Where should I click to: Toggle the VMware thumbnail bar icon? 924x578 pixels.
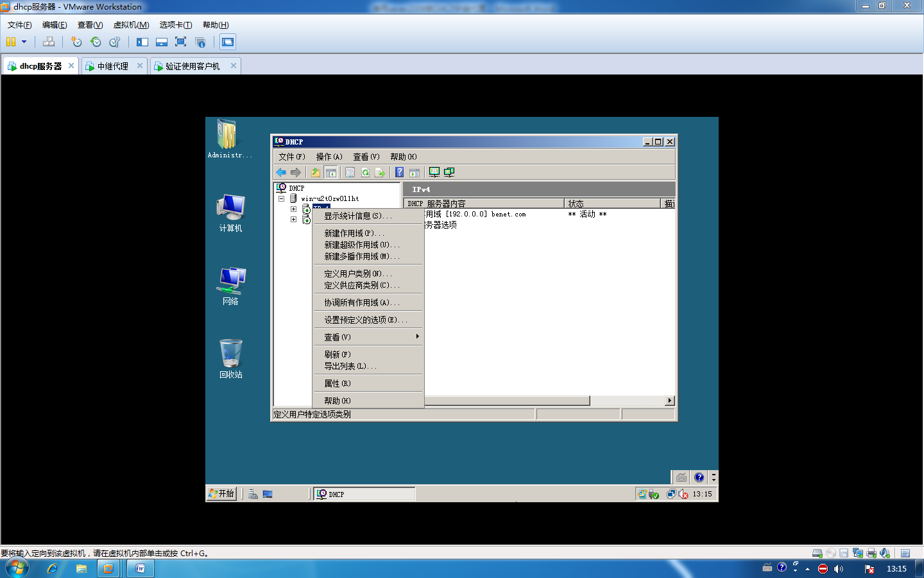(x=162, y=42)
